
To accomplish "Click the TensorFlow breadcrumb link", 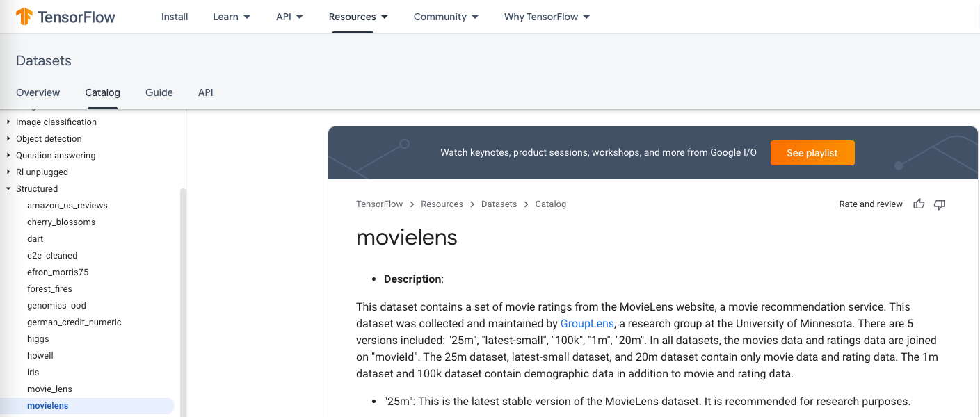I will click(379, 204).
